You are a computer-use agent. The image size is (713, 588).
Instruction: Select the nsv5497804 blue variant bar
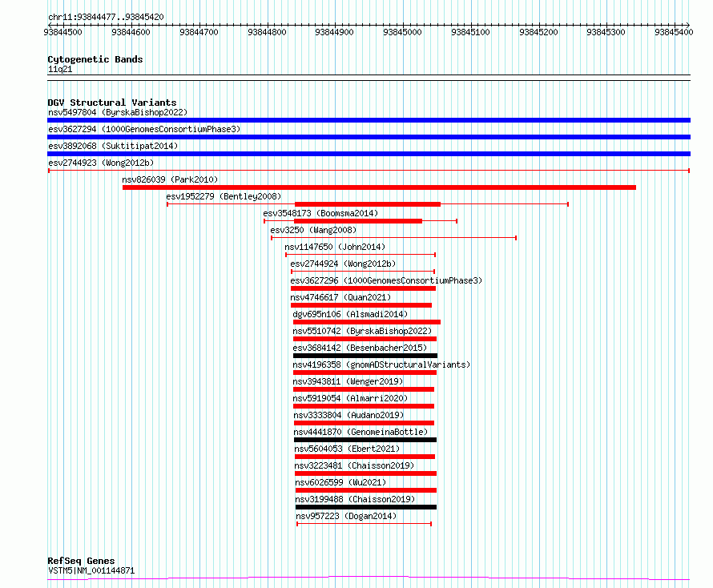(369, 120)
